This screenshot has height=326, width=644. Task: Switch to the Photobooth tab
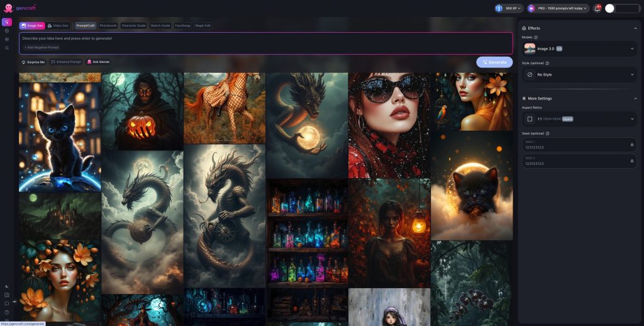pyautogui.click(x=108, y=26)
